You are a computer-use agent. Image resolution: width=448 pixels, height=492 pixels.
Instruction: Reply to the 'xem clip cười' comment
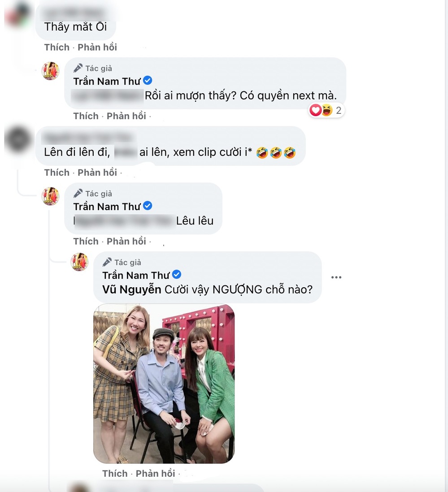(x=97, y=173)
